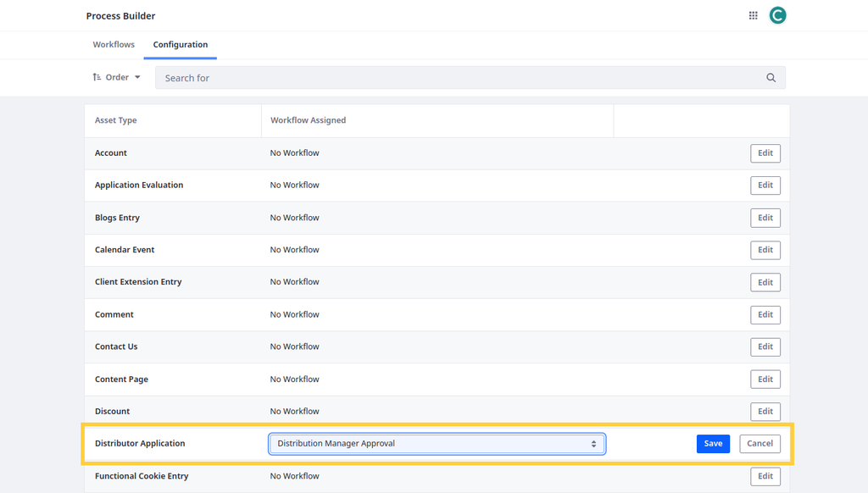Edit the Blogs Entry workflow

(x=765, y=218)
